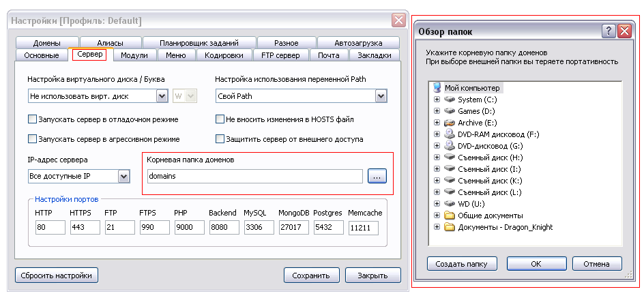
Task: Switch to the Модули tab
Action: click(134, 55)
